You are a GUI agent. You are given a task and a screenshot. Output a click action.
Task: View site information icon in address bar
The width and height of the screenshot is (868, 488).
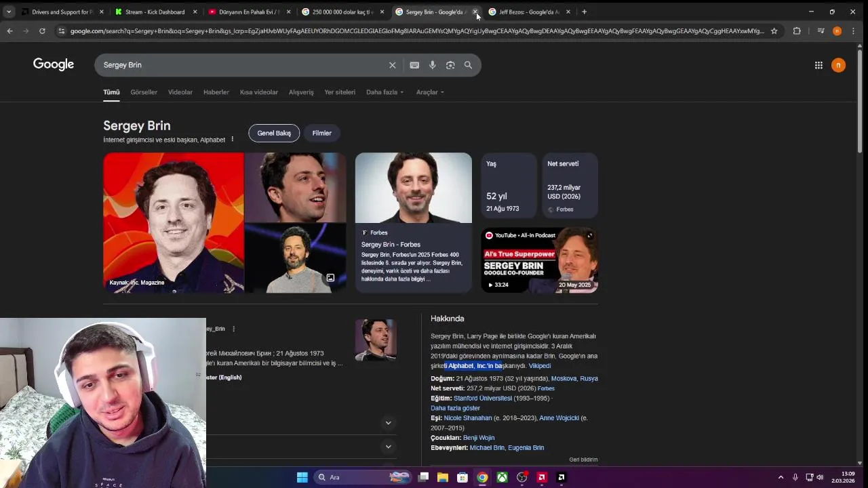61,31
